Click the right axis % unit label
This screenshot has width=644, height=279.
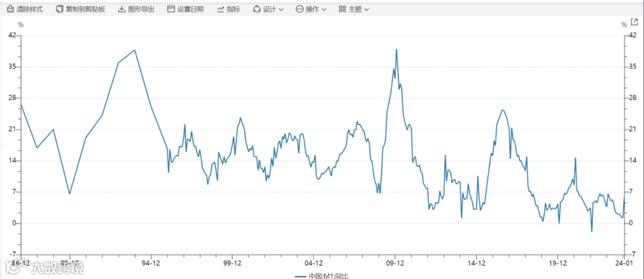624,24
